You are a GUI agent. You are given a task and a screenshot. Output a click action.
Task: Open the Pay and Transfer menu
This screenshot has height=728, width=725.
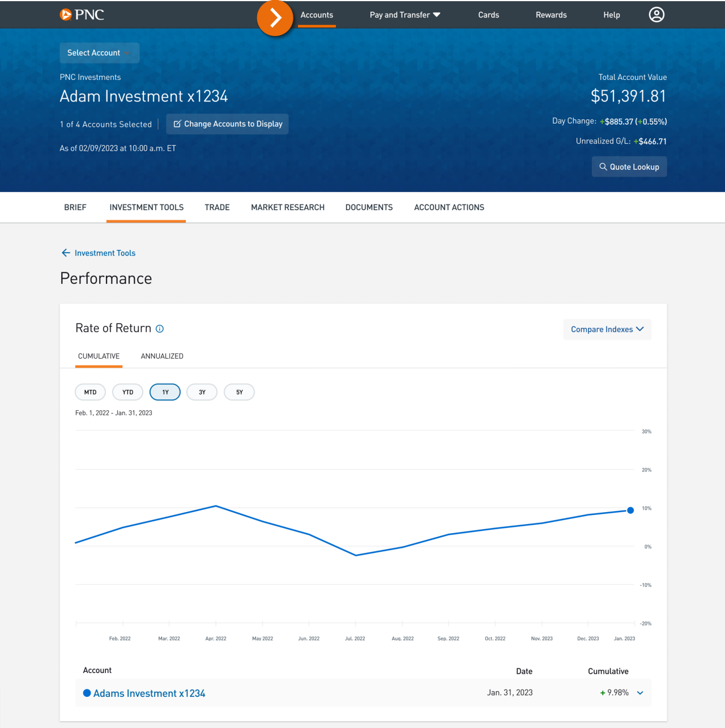(404, 15)
